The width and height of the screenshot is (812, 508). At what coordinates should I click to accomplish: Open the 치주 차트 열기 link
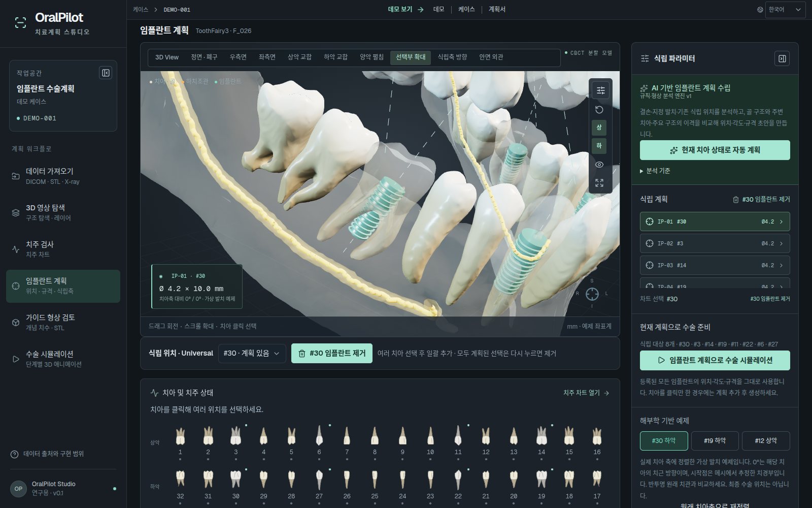coord(586,393)
